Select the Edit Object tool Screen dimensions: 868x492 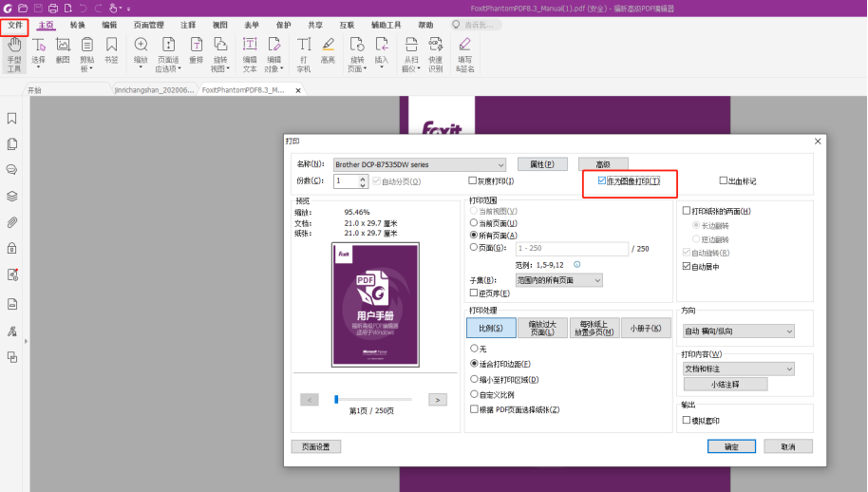(274, 54)
